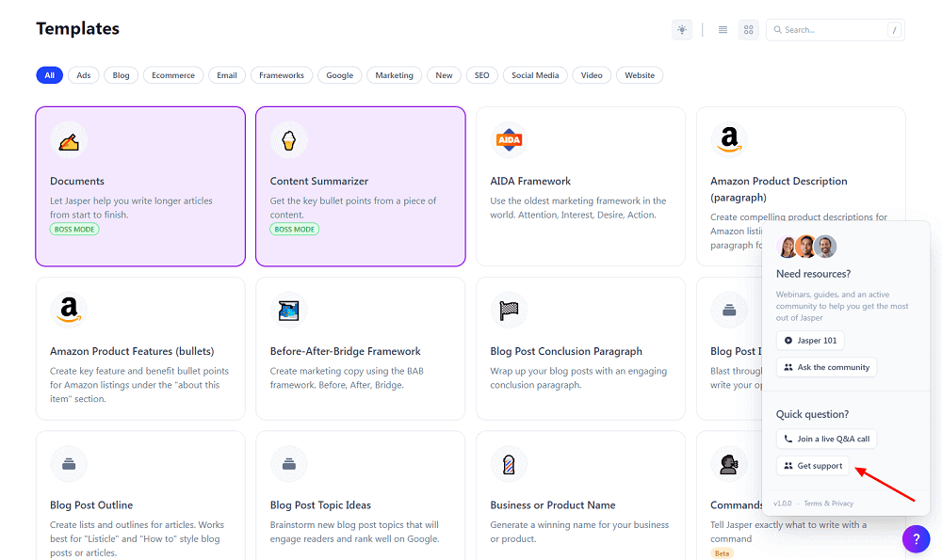Select the Marketing category filter
The height and width of the screenshot is (560, 942).
(394, 75)
